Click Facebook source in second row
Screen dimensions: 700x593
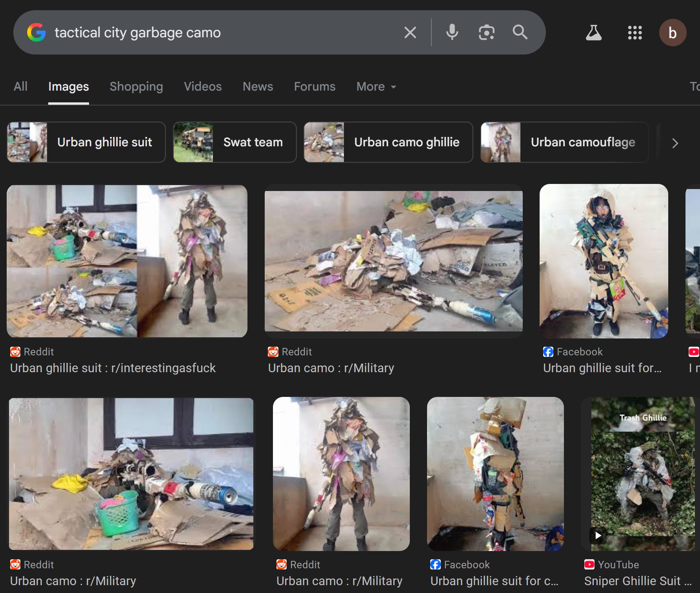(x=460, y=565)
